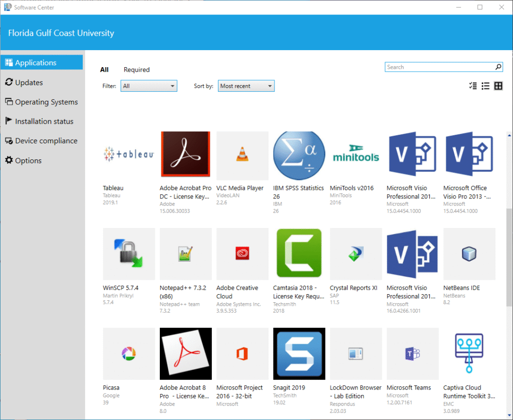The height and width of the screenshot is (420, 513).
Task: Select the WinSCP 5.7.4 padlock icon
Action: tap(129, 254)
